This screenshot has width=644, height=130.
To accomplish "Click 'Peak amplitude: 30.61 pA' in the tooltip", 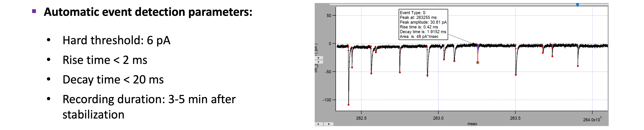I will (423, 22).
